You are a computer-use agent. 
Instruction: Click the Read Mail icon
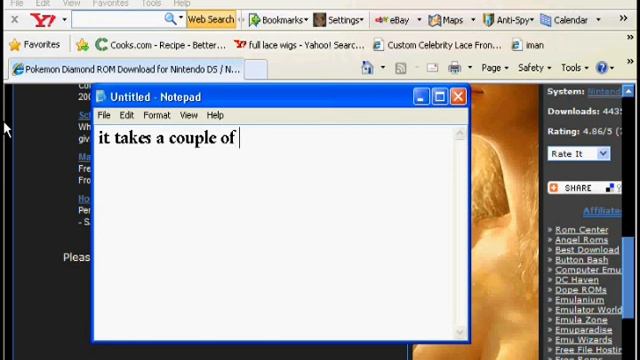[432, 68]
